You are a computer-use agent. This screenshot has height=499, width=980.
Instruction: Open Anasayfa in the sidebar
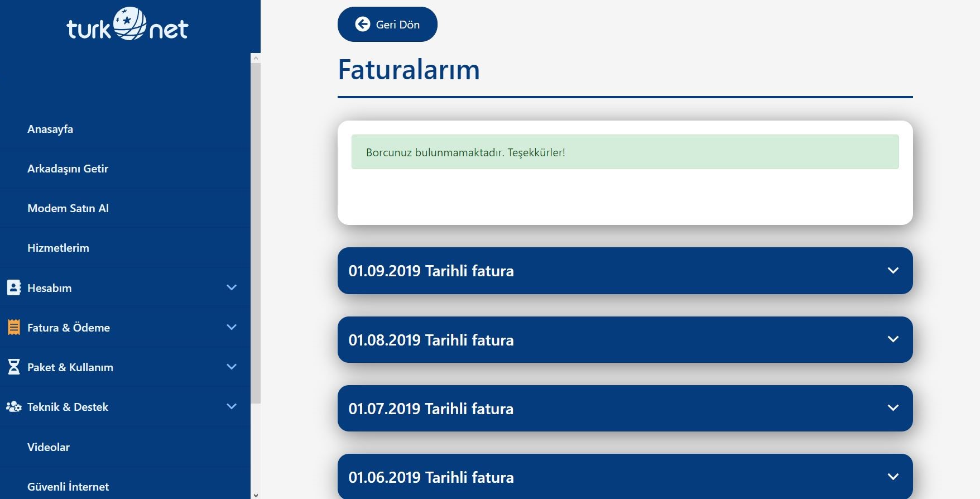[x=50, y=129]
